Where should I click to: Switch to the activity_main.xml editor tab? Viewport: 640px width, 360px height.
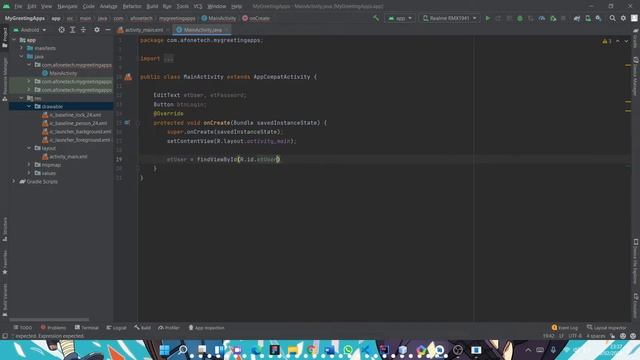click(143, 30)
